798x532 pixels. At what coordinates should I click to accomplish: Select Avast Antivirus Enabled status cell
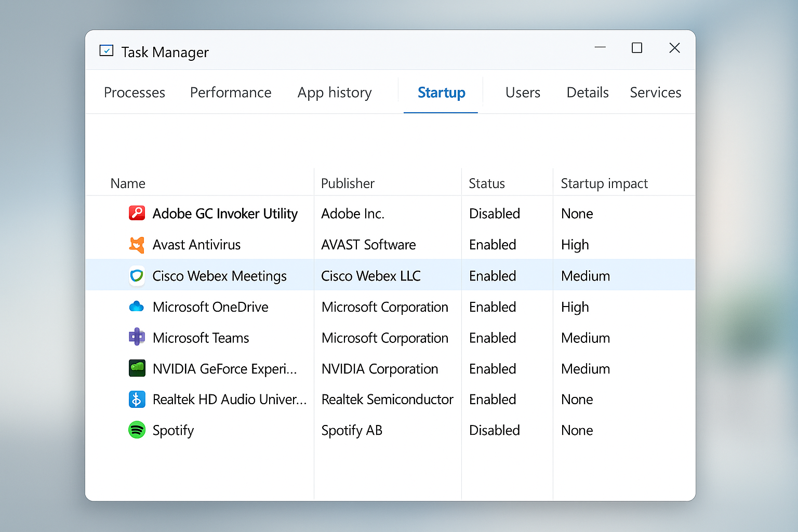coord(493,245)
